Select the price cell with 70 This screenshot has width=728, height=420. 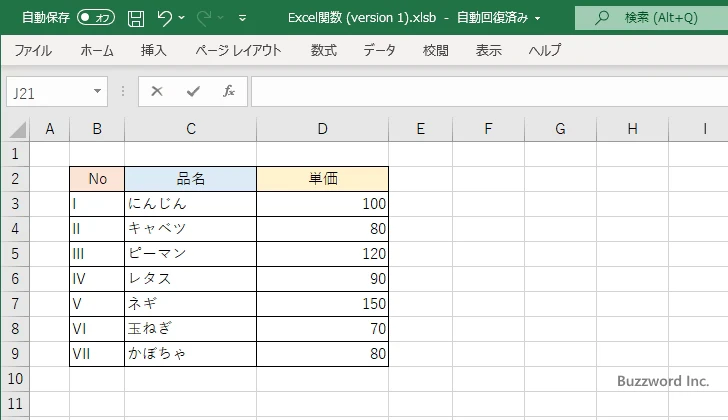click(323, 329)
